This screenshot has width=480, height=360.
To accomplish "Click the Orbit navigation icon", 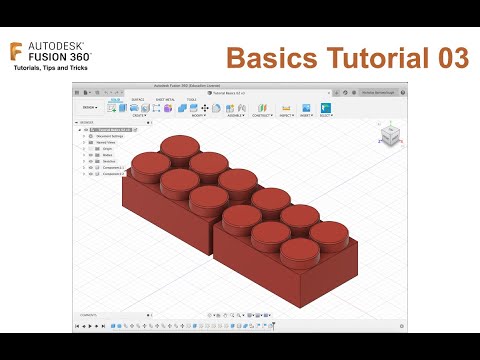I will 210,315.
